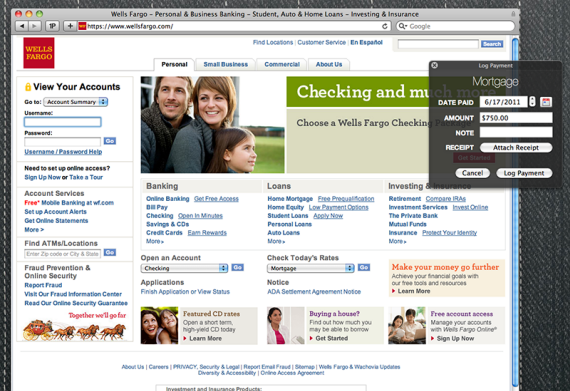Open the calendar picker for Date Paid
Image resolution: width=570 pixels, height=391 pixels.
pos(546,102)
